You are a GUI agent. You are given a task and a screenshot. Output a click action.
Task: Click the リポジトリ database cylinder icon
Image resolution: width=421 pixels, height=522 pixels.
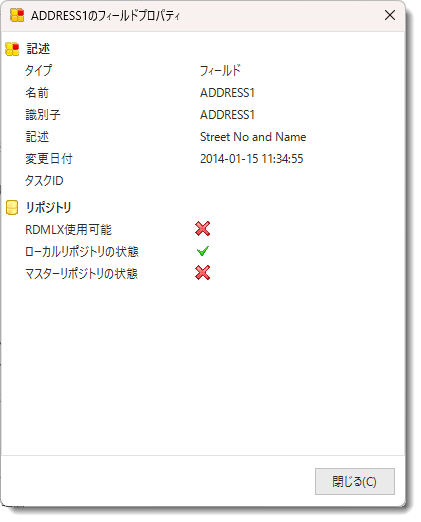click(x=12, y=207)
